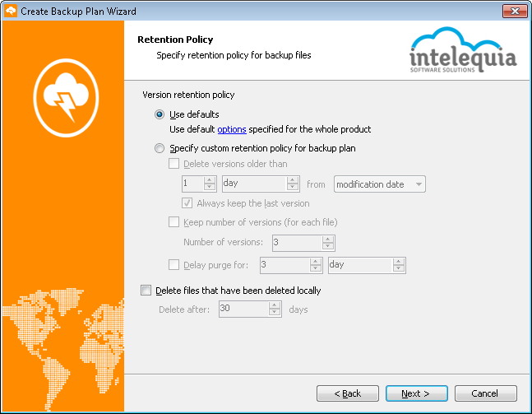The height and width of the screenshot is (414, 532).
Task: Enable the Delay purge for checkbox
Action: click(174, 264)
